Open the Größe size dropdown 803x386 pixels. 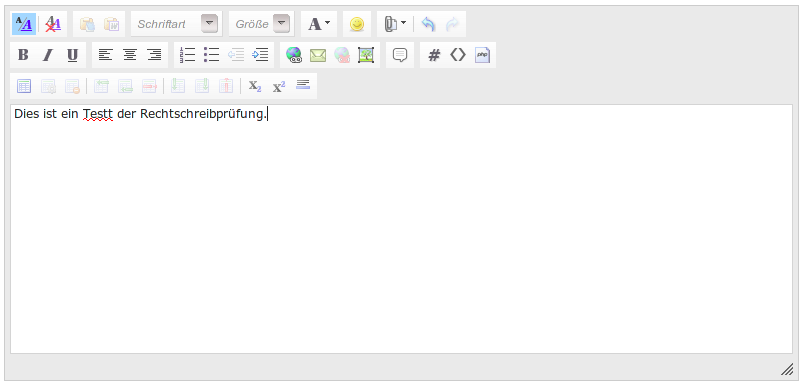pos(262,24)
